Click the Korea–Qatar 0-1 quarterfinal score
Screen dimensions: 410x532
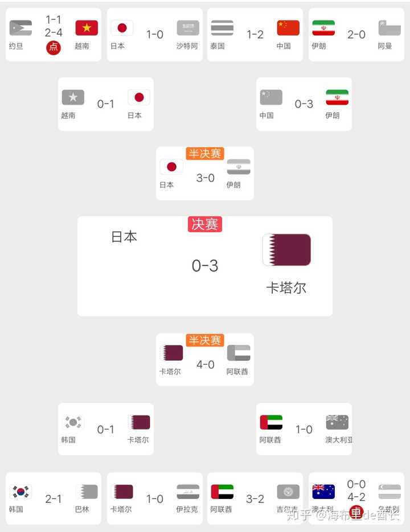106,430
